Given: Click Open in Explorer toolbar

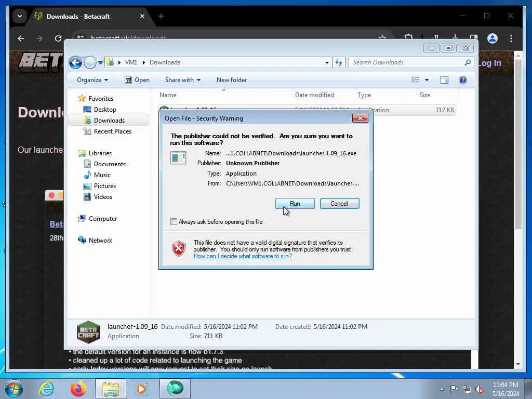Looking at the screenshot, I should [137, 80].
